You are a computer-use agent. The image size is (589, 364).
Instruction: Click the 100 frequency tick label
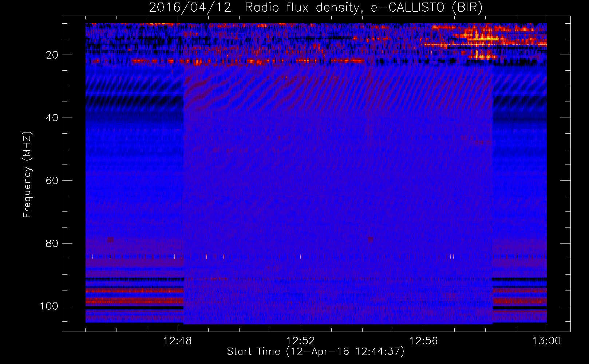point(49,306)
